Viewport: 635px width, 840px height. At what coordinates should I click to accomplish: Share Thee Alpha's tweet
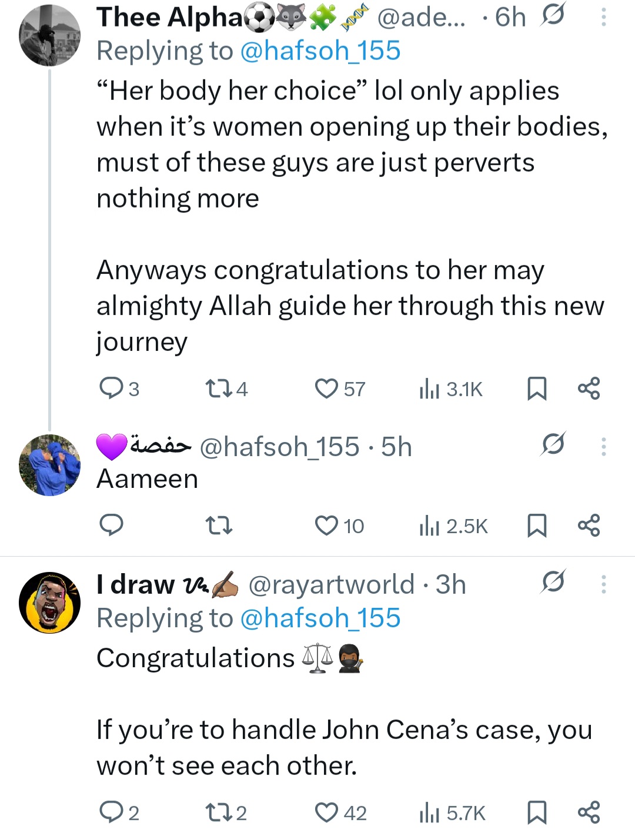point(589,389)
